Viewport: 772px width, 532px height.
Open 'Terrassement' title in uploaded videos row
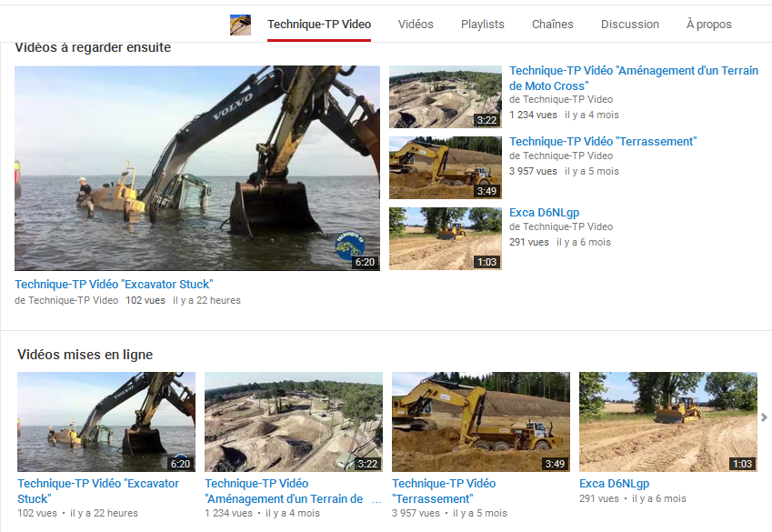[x=444, y=491]
